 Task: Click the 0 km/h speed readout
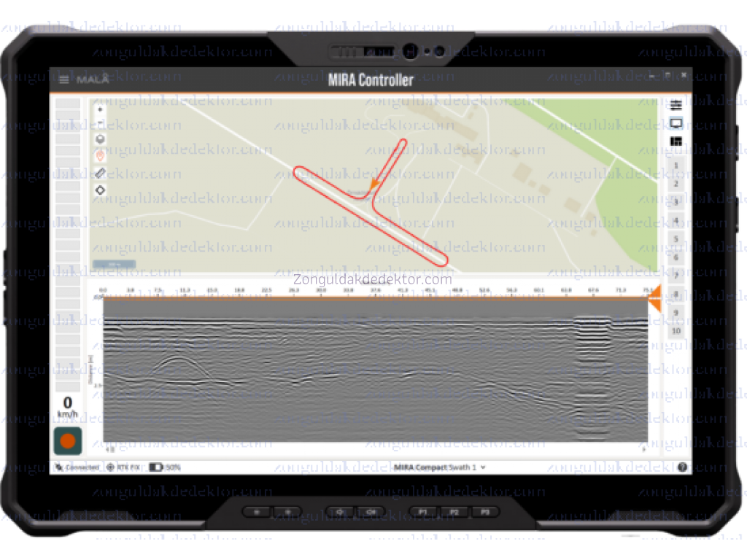(68, 407)
